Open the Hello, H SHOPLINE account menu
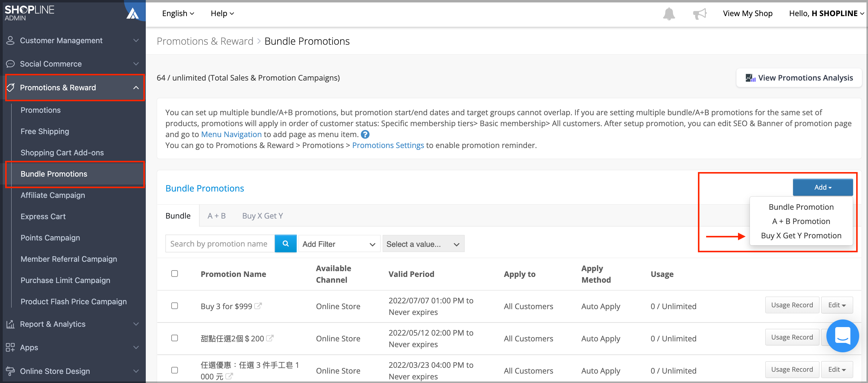This screenshot has height=383, width=868. pos(827,13)
